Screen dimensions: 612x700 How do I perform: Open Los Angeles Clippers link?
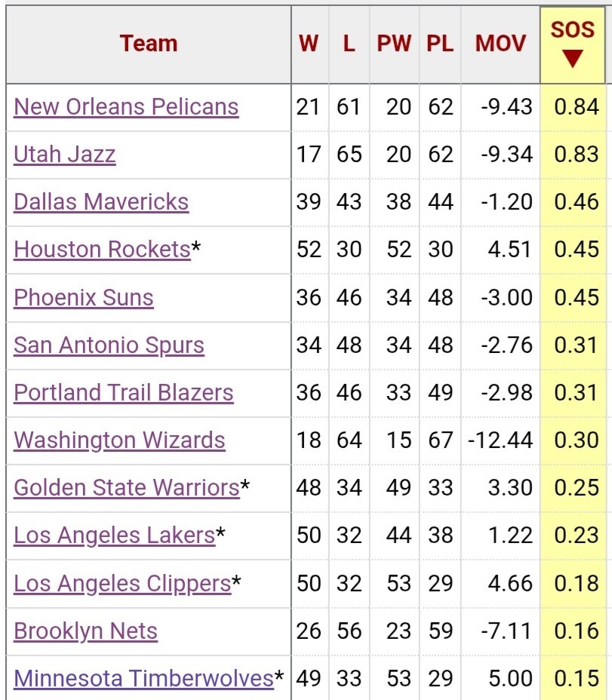click(x=122, y=584)
